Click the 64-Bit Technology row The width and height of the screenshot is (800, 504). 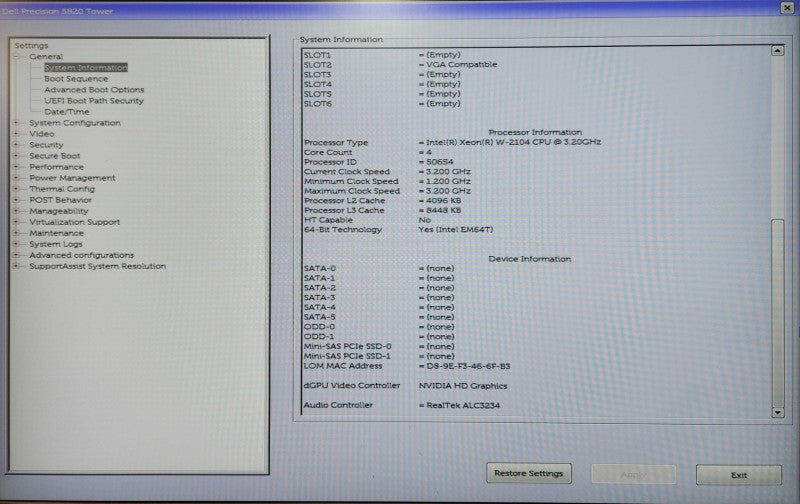tap(398, 230)
